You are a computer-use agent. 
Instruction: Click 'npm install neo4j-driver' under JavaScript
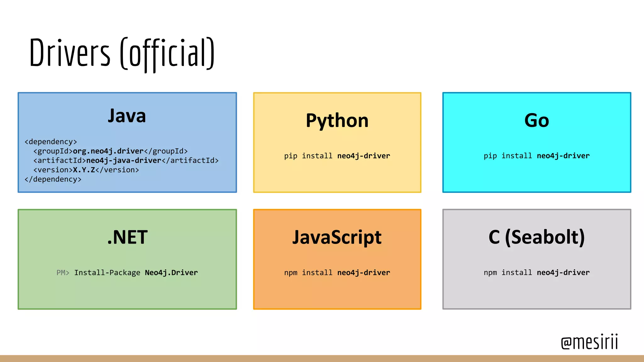point(337,273)
